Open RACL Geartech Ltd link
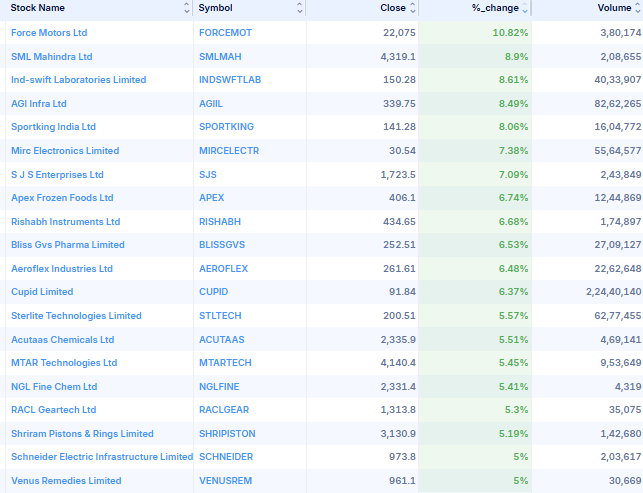Viewport: 643px width, 493px height. [x=54, y=410]
